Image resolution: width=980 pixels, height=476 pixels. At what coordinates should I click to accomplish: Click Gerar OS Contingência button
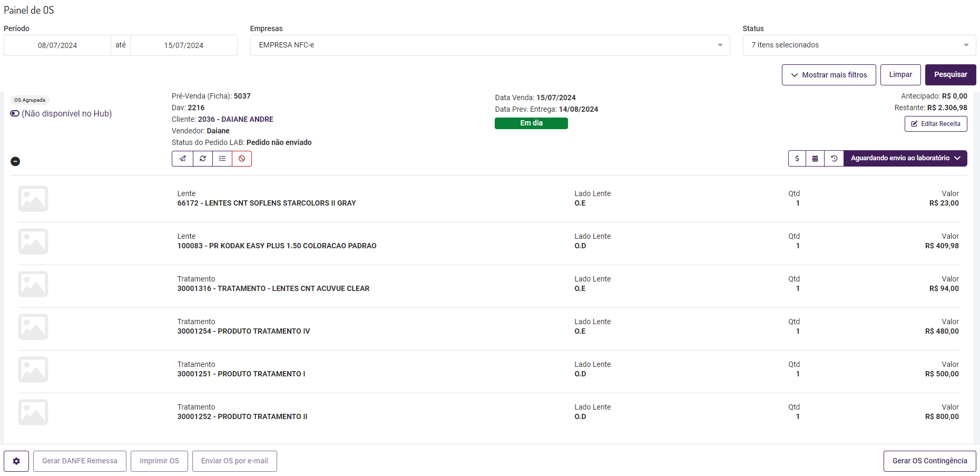929,461
